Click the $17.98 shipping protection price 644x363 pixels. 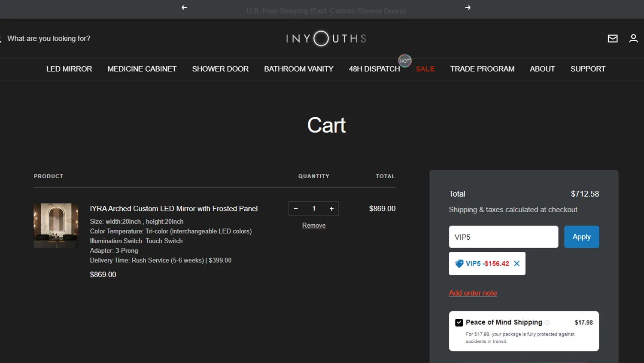(x=583, y=323)
